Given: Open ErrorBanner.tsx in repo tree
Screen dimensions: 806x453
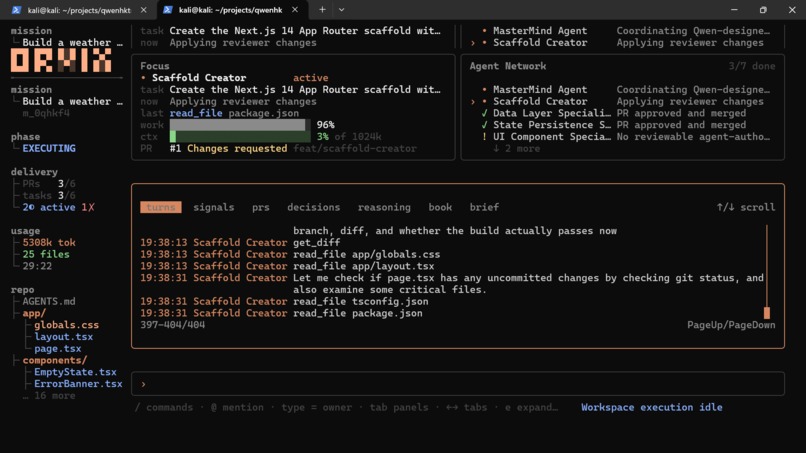Looking at the screenshot, I should point(78,384).
